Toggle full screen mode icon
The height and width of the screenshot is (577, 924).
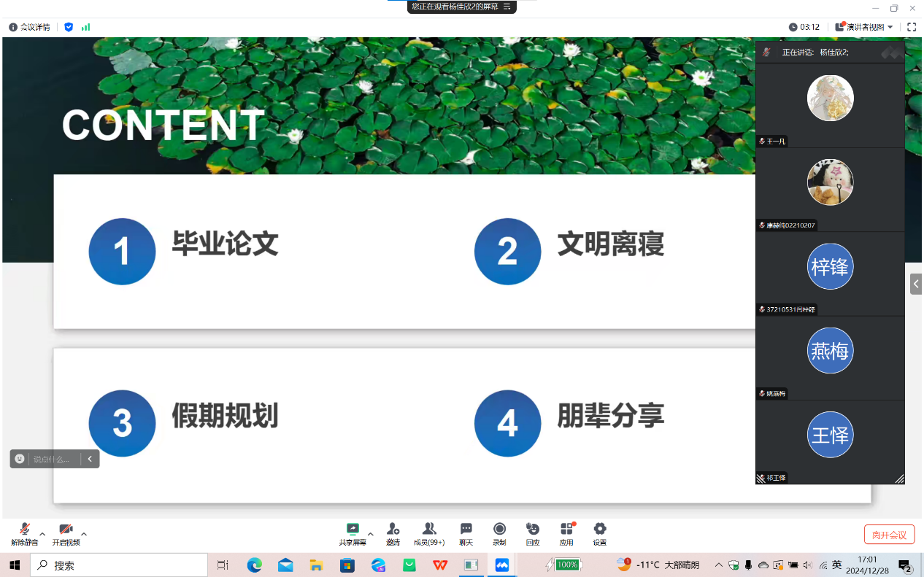(x=911, y=27)
